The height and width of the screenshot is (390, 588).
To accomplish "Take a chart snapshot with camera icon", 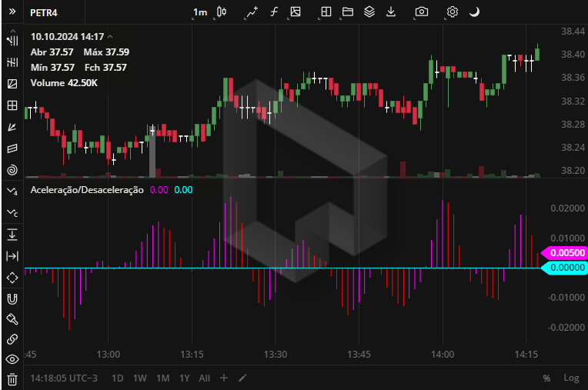I will (422, 12).
